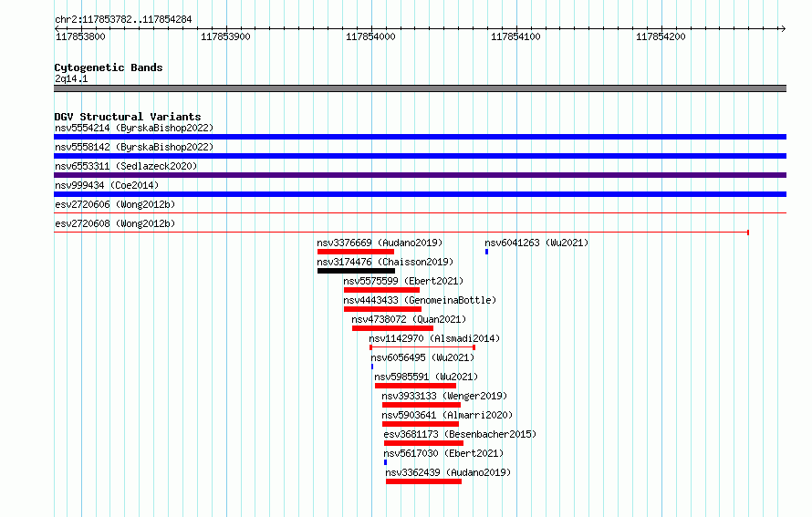Viewport: 812px width, 517px height.
Task: Select nsv5617030 (Ebert2021) label
Action: (x=443, y=453)
